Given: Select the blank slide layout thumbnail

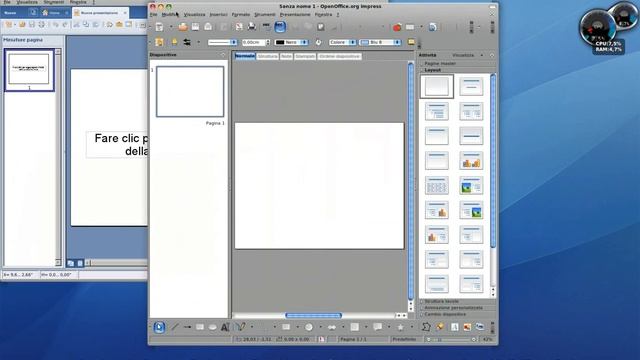Looking at the screenshot, I should (437, 86).
